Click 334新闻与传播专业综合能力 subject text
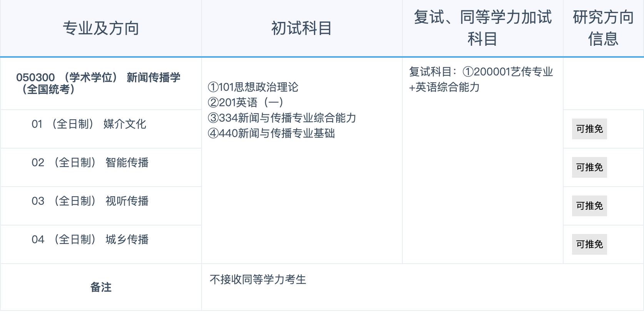 coord(282,118)
